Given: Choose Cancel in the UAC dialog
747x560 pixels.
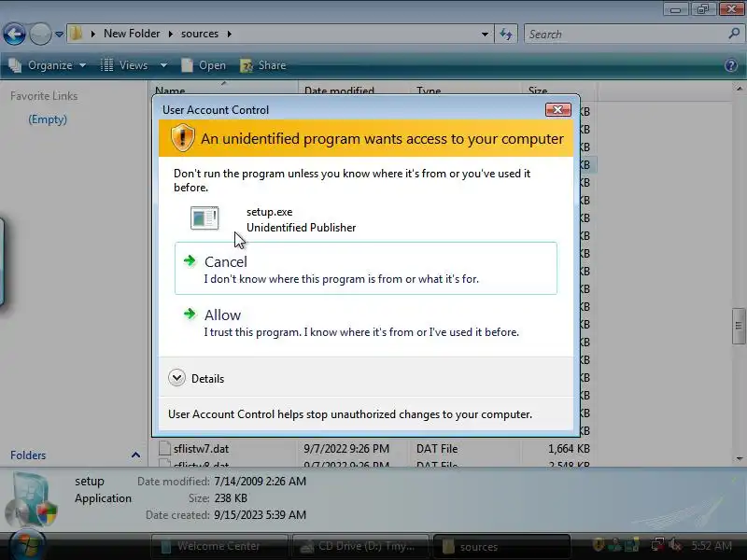Looking at the screenshot, I should click(365, 269).
